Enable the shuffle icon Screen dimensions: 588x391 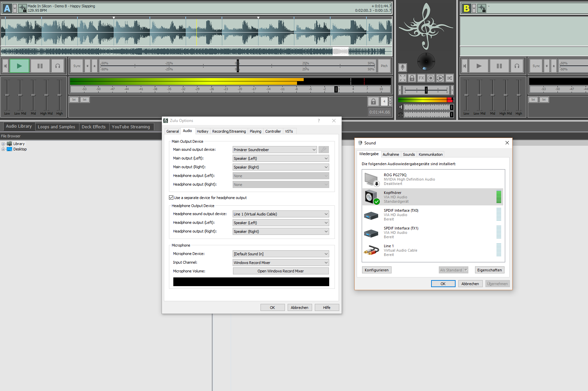coord(450,78)
